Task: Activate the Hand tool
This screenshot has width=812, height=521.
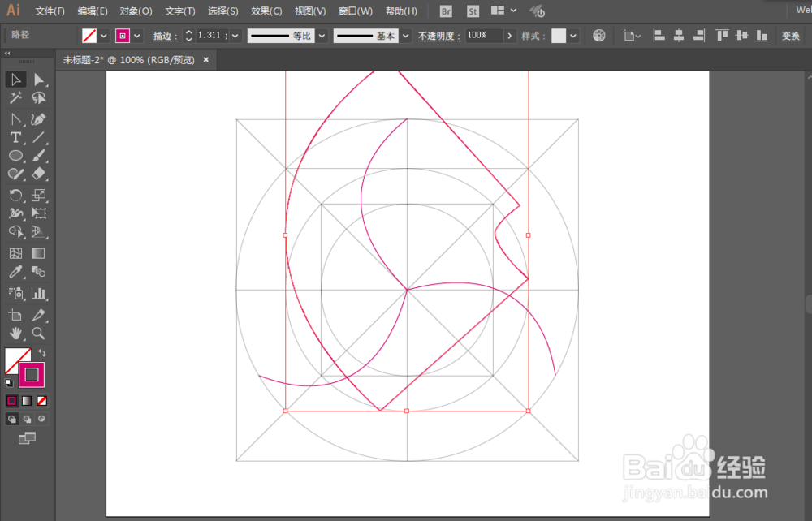Action: [15, 334]
